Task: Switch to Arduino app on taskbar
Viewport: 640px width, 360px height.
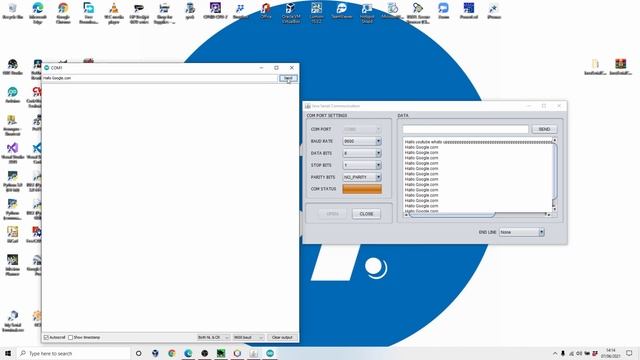Action: click(270, 353)
